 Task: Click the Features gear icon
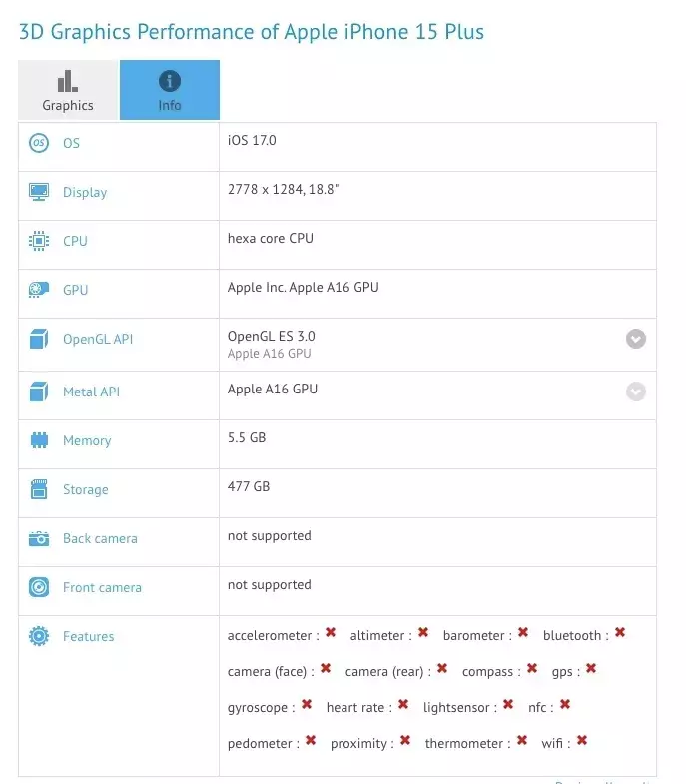(39, 636)
